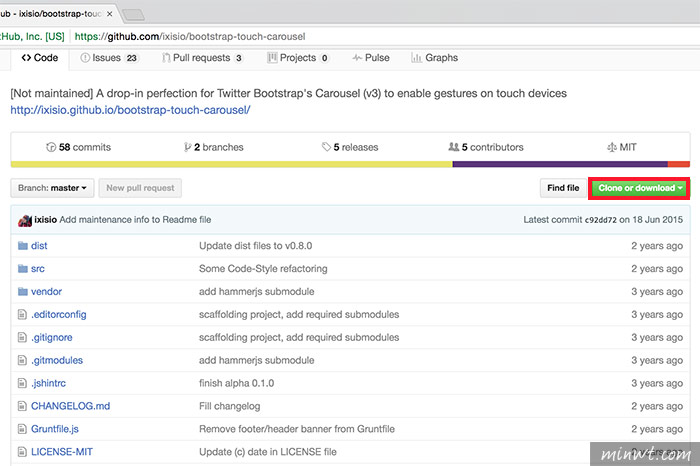
Task: Open the vendor folder
Action: [x=46, y=291]
